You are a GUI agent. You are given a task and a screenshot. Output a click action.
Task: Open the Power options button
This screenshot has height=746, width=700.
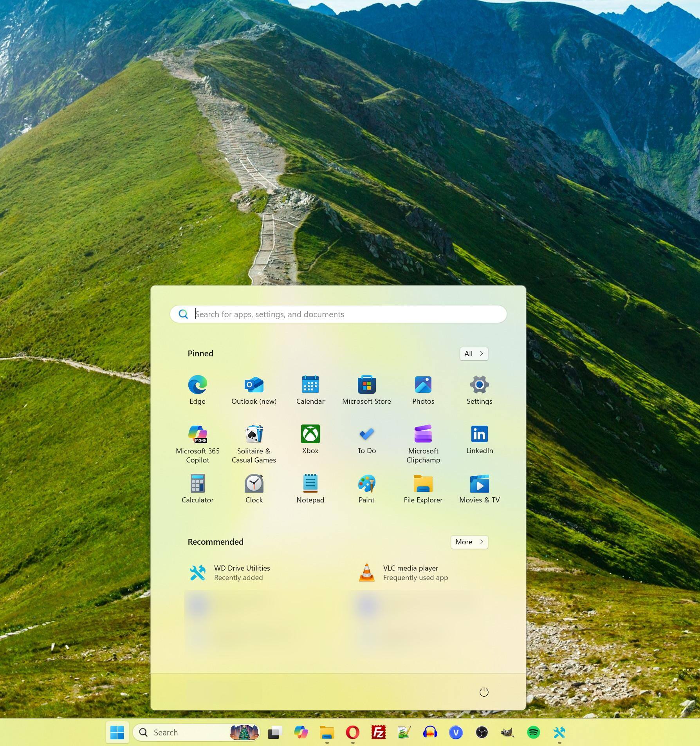pos(484,692)
